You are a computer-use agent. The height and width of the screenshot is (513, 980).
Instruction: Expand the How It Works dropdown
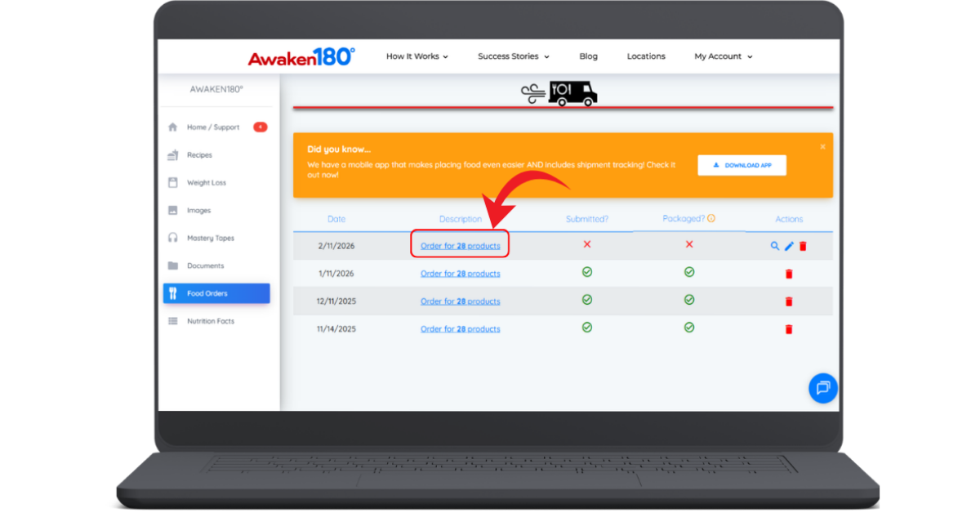pos(417,56)
